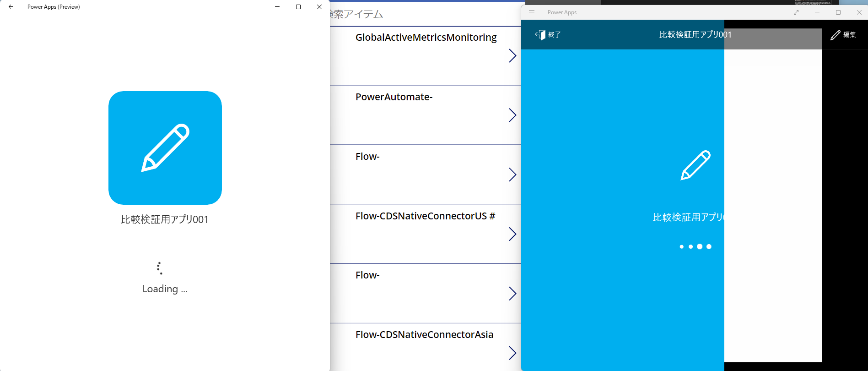Expand the GlobalActiveMetricsMonitoring row chevron
This screenshot has width=868, height=371.
tap(512, 56)
